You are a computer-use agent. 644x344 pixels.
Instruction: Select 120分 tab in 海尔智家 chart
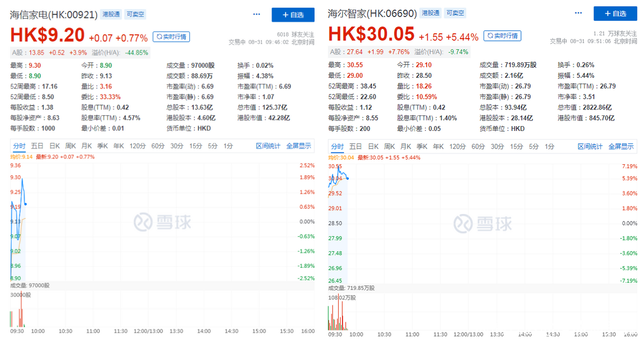(457, 147)
